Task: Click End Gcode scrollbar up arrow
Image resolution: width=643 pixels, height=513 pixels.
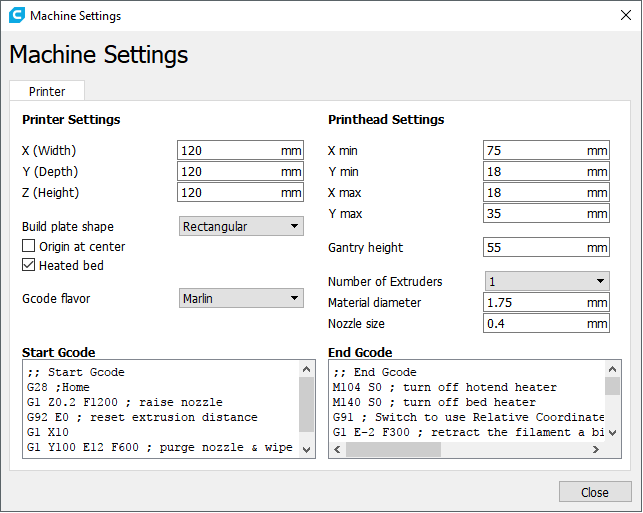Action: pyautogui.click(x=612, y=369)
